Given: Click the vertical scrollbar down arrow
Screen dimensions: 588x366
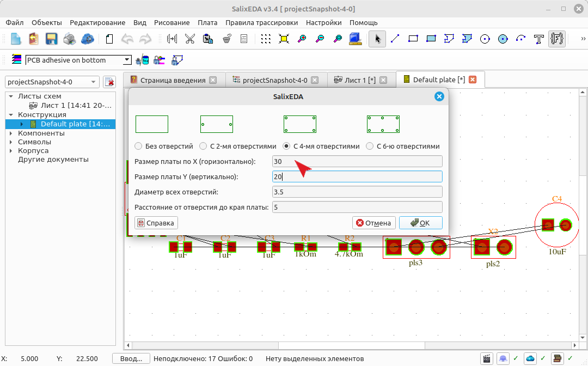Looking at the screenshot, I should point(583,338).
